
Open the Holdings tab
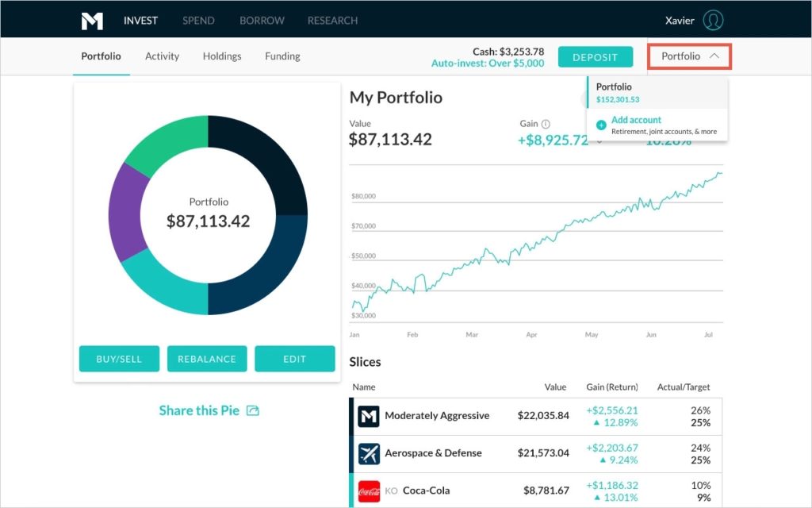(x=222, y=56)
